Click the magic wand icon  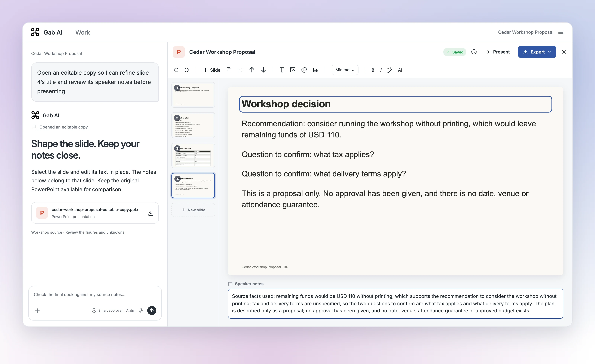390,70
